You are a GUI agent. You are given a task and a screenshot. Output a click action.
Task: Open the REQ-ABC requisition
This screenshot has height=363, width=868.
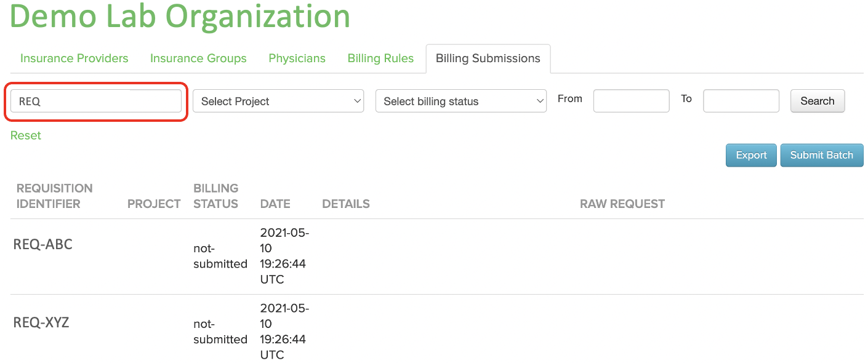[x=43, y=244]
